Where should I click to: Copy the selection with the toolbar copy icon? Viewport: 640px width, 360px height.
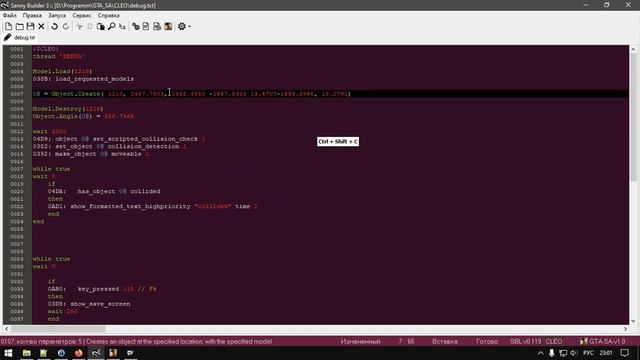click(x=90, y=27)
